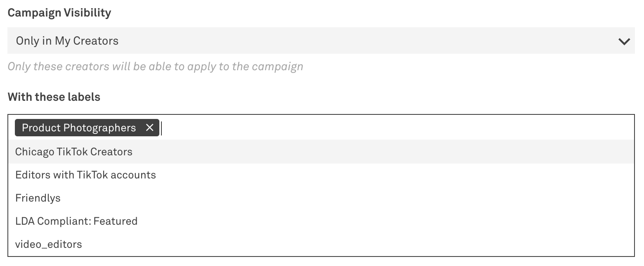Click the With these labels heading
Viewport: 644px width, 266px height.
coord(54,97)
